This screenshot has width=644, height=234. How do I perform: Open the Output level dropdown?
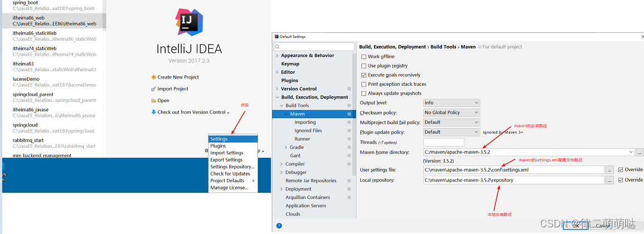click(x=452, y=103)
